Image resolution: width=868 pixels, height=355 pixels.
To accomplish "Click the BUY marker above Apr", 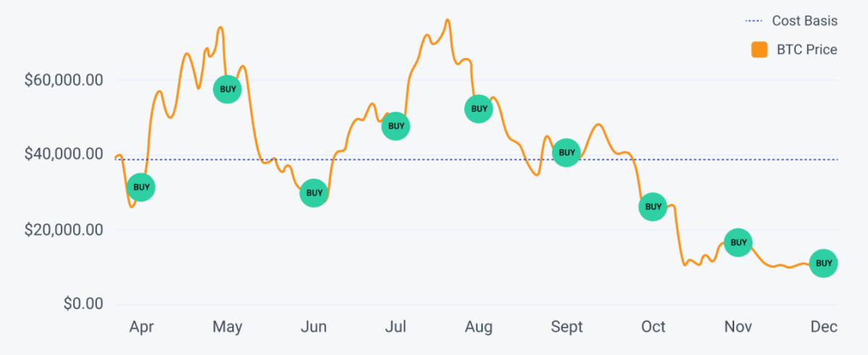I will pyautogui.click(x=141, y=187).
